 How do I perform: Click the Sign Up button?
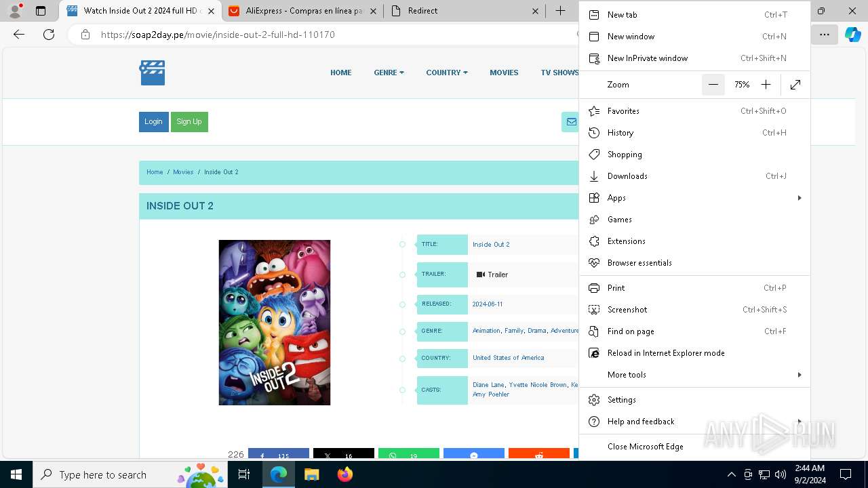(189, 122)
